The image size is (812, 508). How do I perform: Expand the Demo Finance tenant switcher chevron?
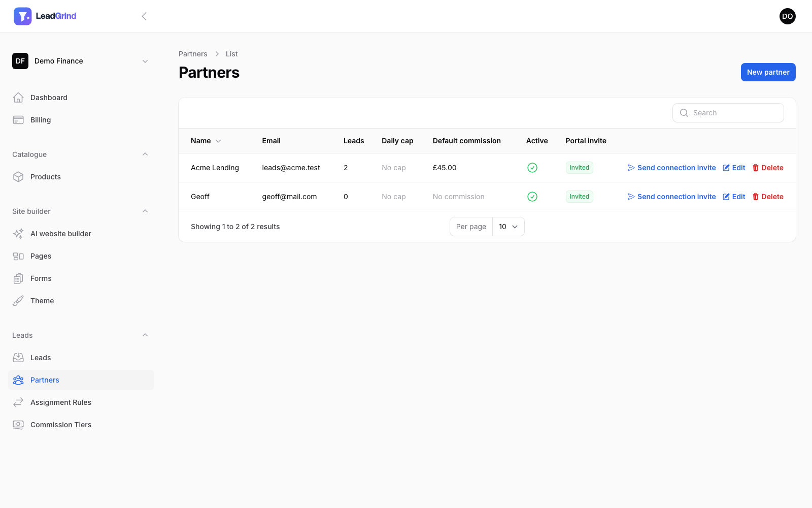(145, 61)
